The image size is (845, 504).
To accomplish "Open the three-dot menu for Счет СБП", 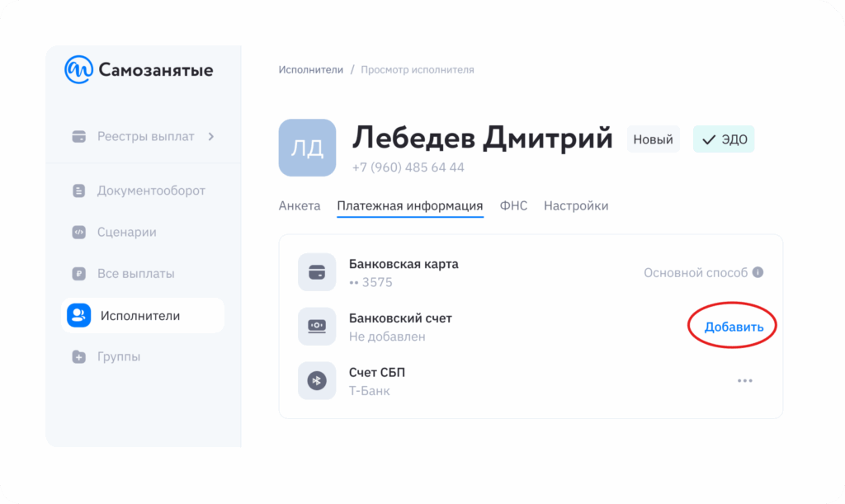I will click(x=745, y=381).
